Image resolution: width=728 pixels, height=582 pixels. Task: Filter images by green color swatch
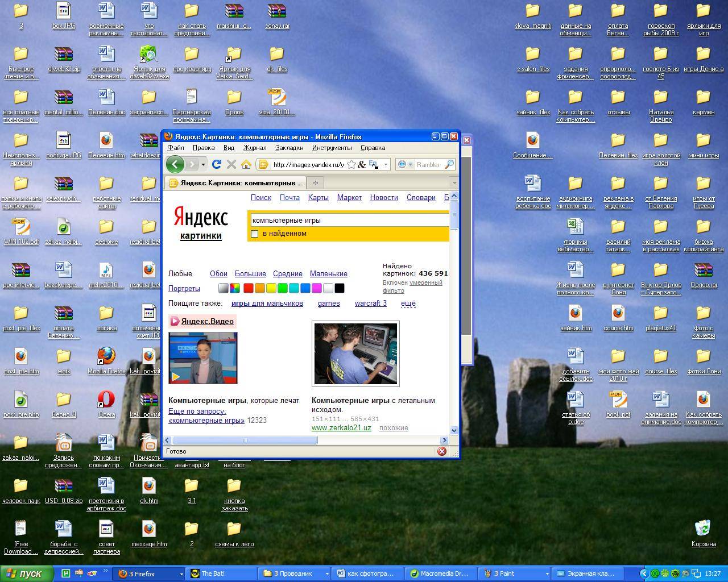click(x=282, y=288)
